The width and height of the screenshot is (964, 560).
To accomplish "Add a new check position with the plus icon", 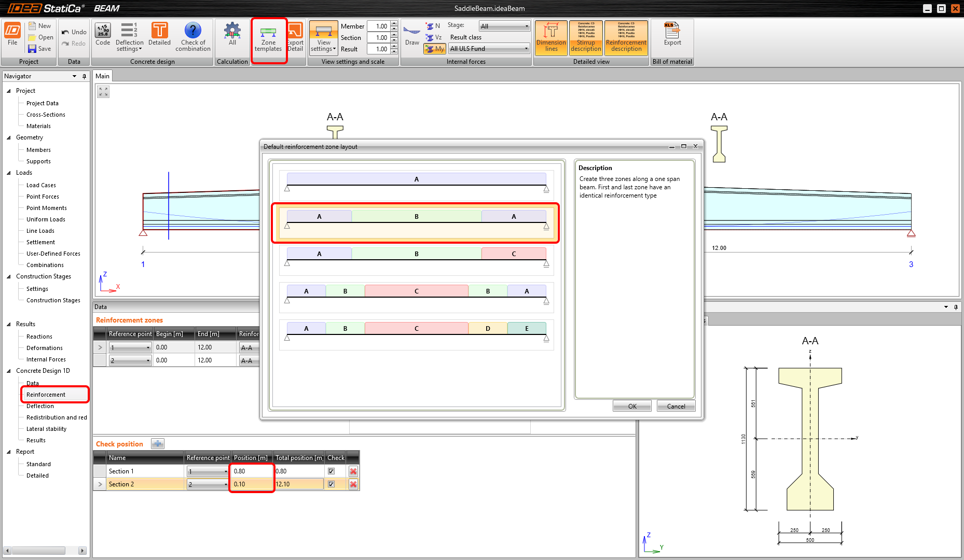I will (158, 444).
